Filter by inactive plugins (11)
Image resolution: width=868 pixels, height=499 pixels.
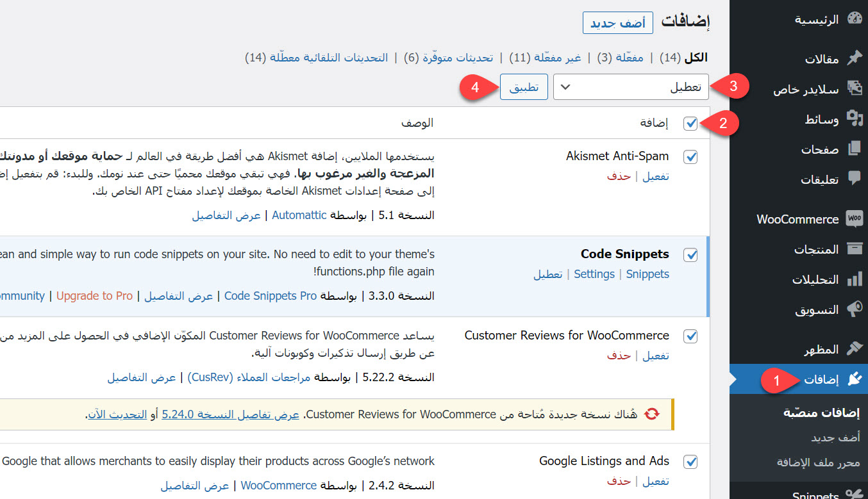545,58
